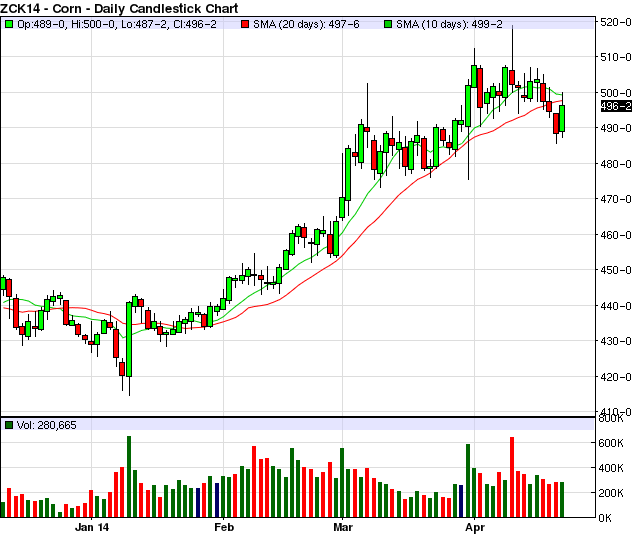Click the red SMA 20 days legend square
The height and width of the screenshot is (536, 640).
pos(245,24)
